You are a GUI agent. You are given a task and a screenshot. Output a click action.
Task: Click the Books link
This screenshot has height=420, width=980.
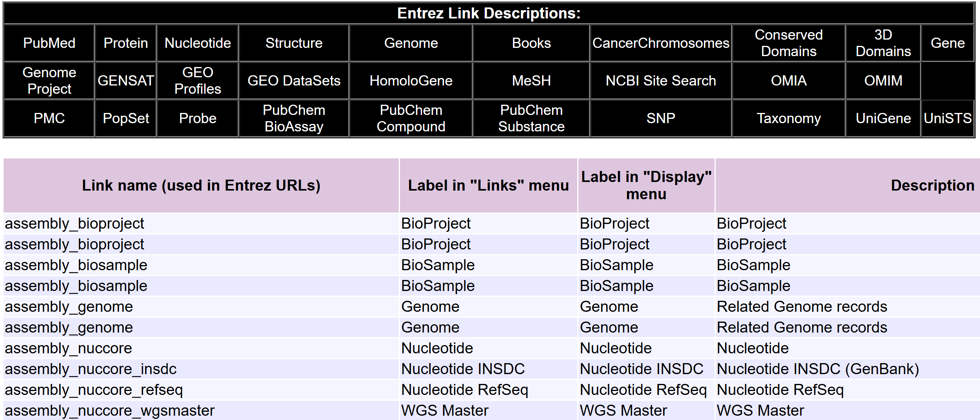tap(531, 43)
